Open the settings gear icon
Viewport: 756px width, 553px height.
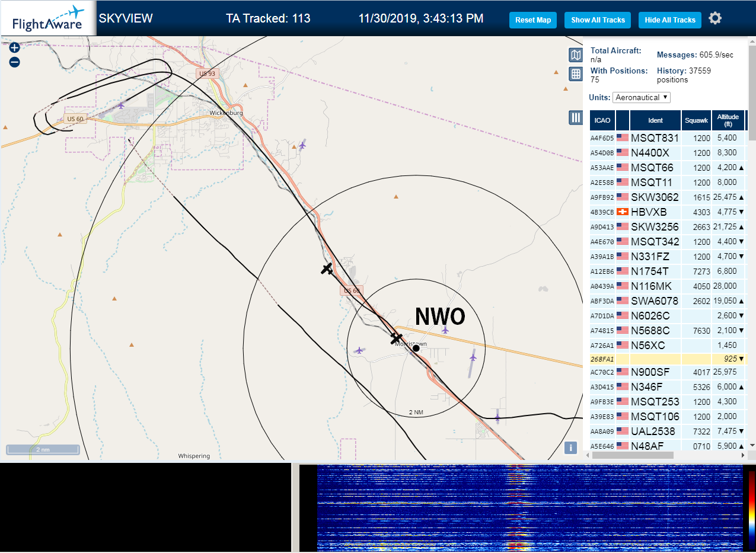[x=715, y=18]
